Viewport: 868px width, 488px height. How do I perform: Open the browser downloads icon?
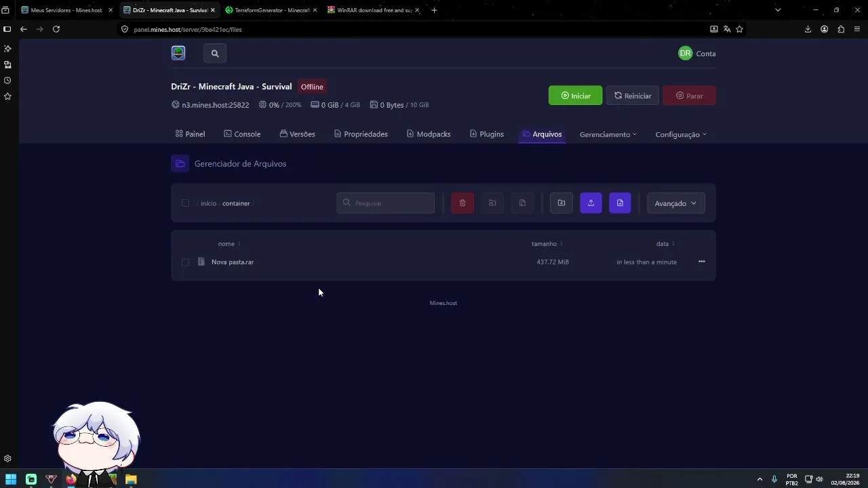click(808, 29)
